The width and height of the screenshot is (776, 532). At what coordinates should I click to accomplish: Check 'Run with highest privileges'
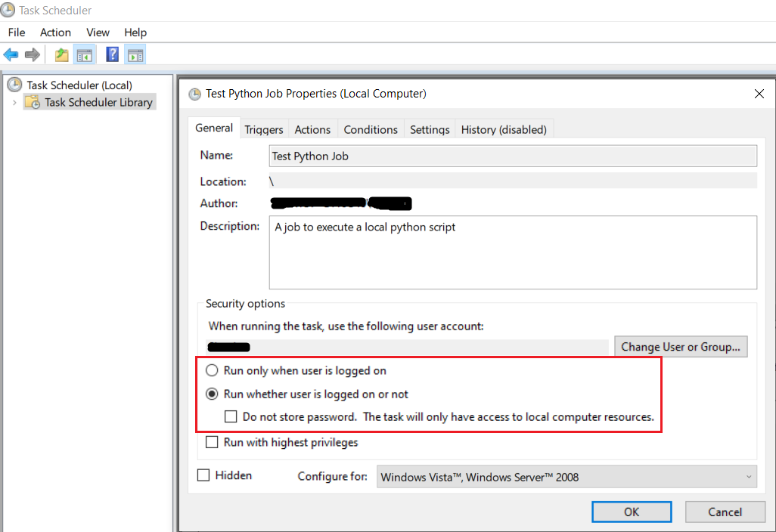point(212,442)
